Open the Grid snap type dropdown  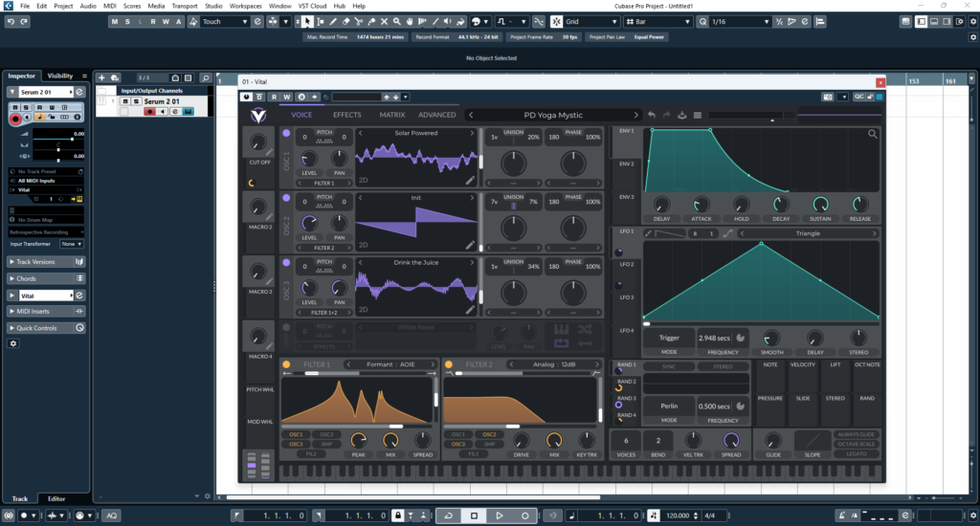tap(591, 21)
